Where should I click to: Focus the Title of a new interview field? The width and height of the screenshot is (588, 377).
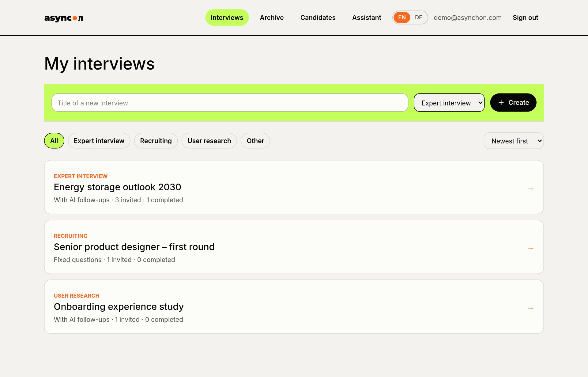tap(230, 103)
